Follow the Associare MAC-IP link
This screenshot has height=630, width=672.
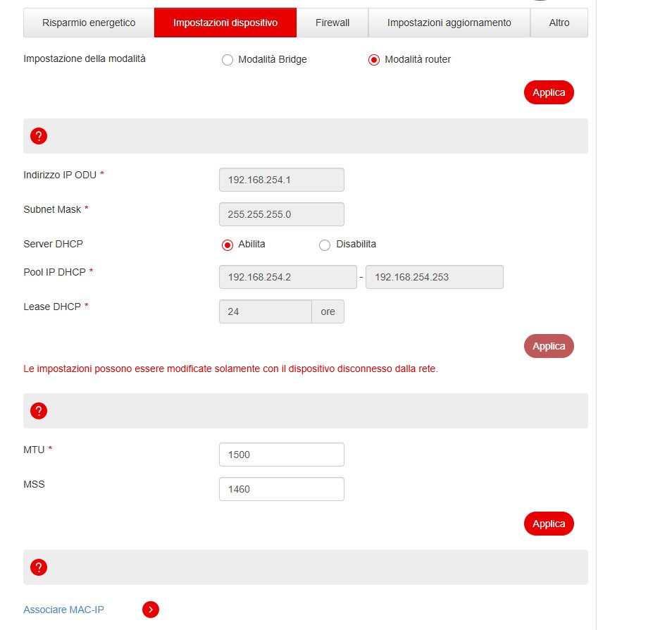tap(63, 610)
